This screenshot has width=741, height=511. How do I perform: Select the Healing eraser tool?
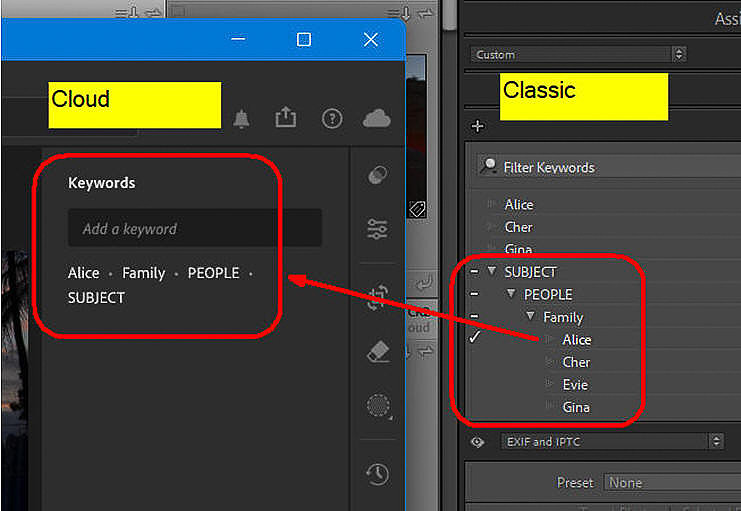379,352
